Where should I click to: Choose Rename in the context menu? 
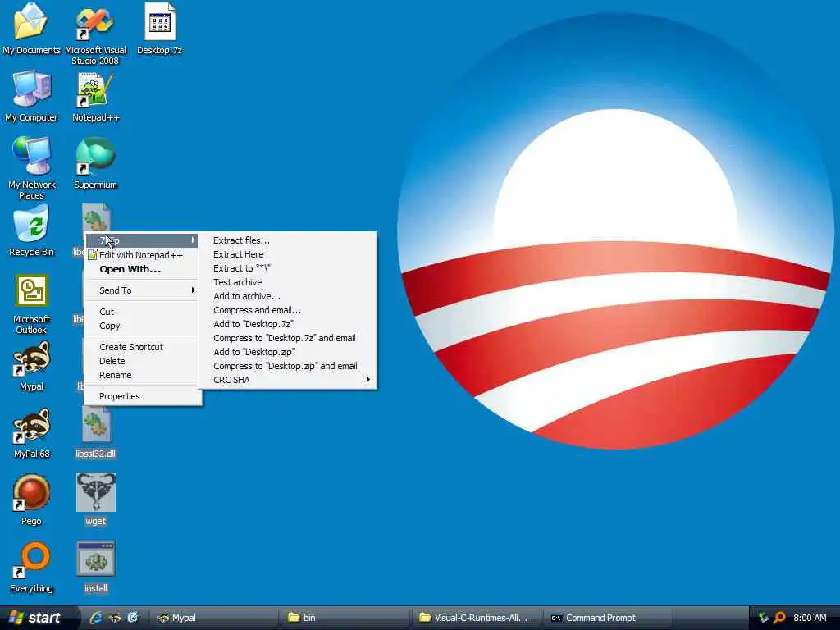[142, 375]
